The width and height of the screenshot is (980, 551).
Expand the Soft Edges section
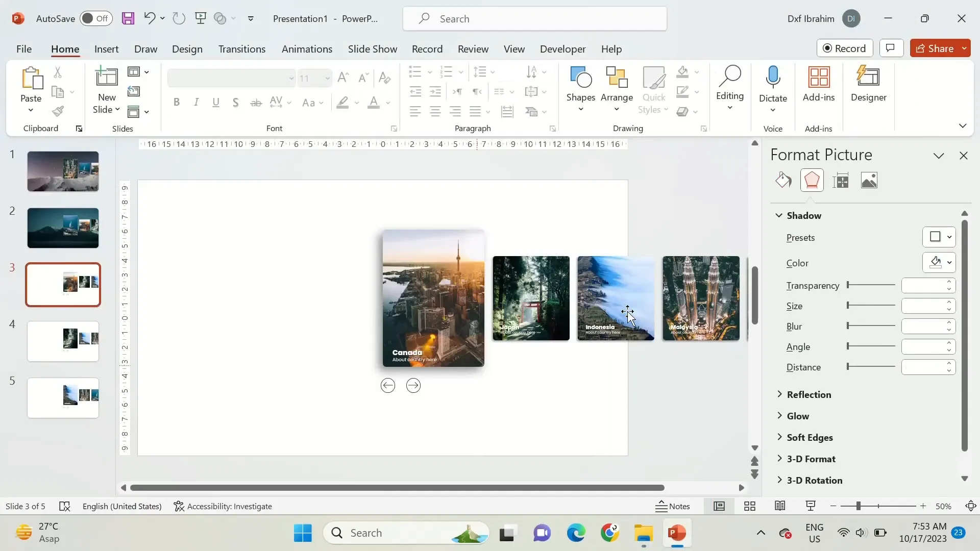(779, 437)
